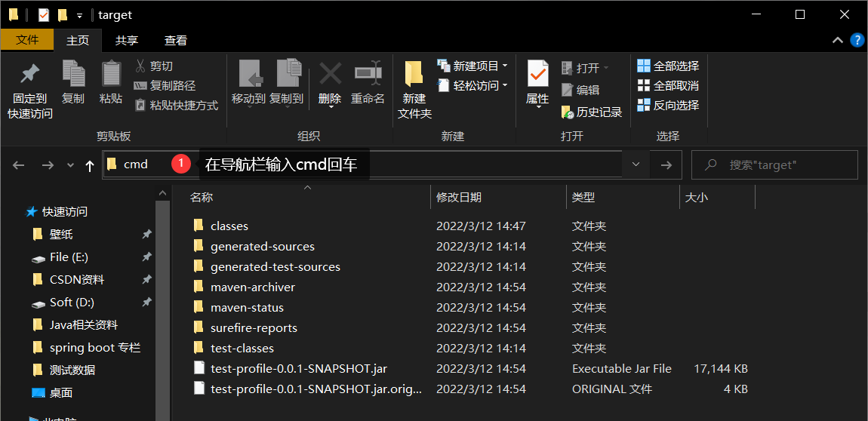
Task: Switch to Share (共享) ribbon tab
Action: point(127,40)
